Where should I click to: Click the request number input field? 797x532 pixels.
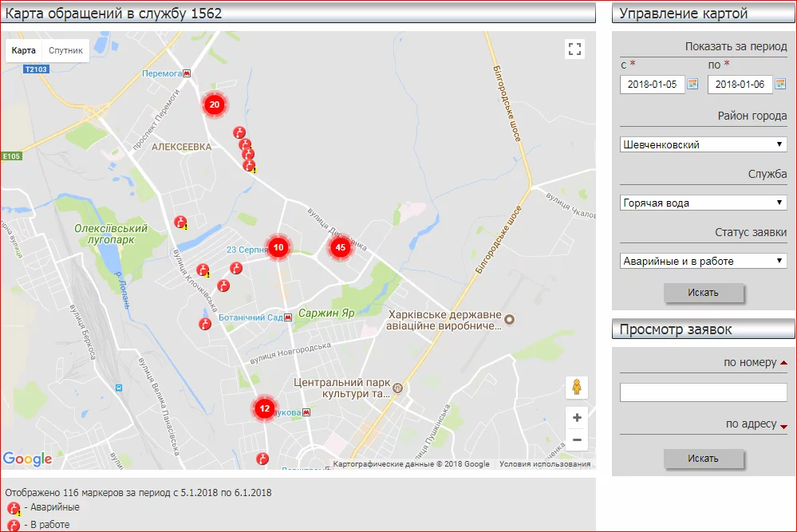703,392
